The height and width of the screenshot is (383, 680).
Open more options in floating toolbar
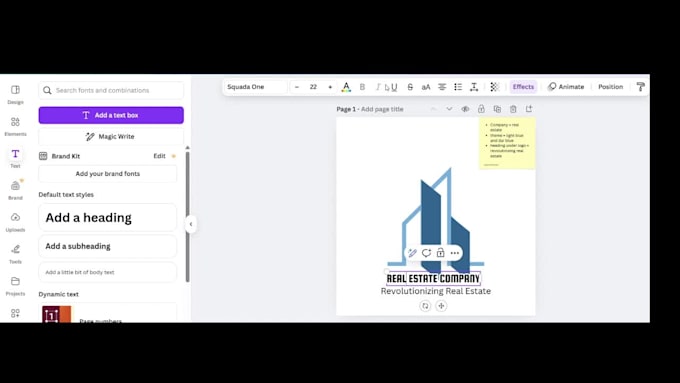tap(454, 253)
